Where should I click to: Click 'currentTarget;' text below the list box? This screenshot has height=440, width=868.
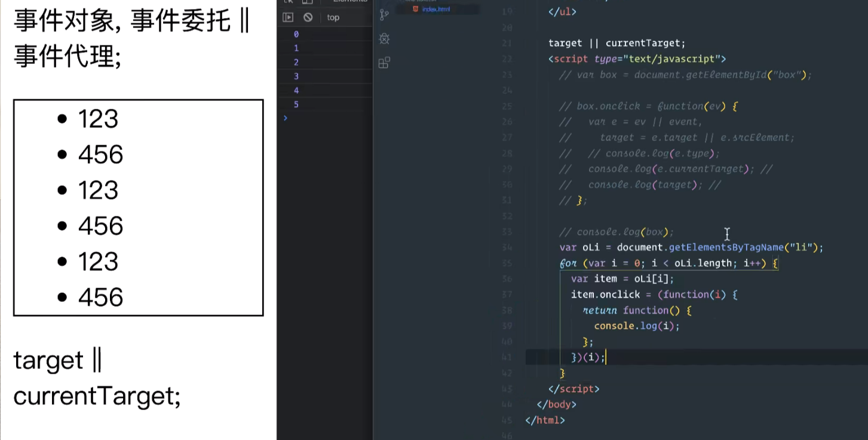[97, 396]
